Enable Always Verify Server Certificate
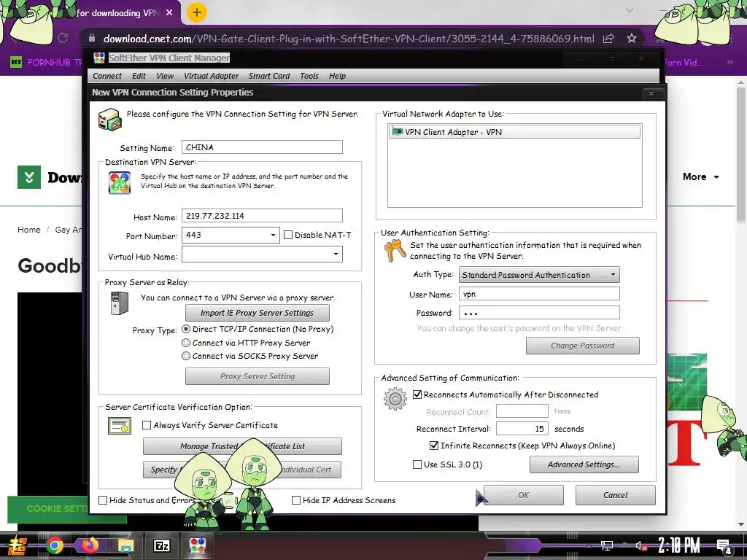 click(x=147, y=425)
